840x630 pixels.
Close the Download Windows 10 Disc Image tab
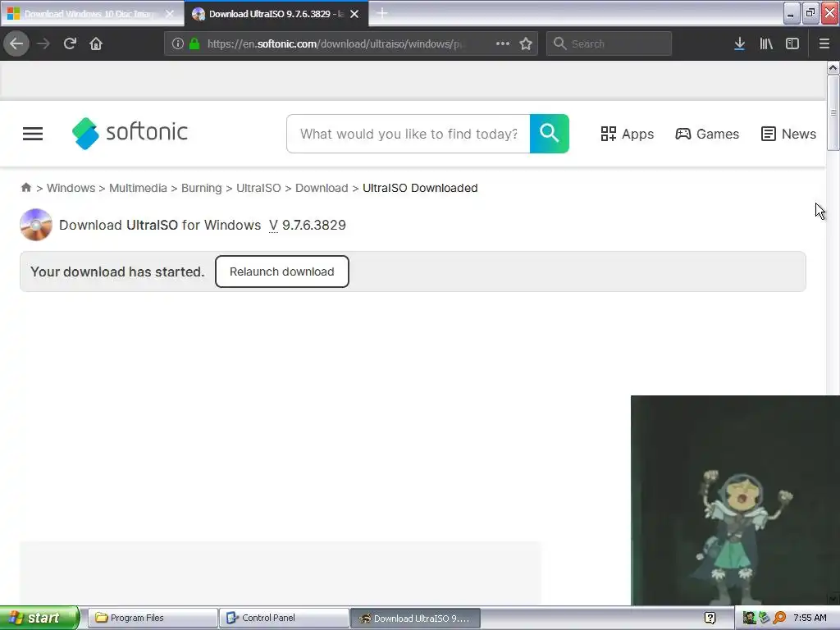tap(170, 14)
